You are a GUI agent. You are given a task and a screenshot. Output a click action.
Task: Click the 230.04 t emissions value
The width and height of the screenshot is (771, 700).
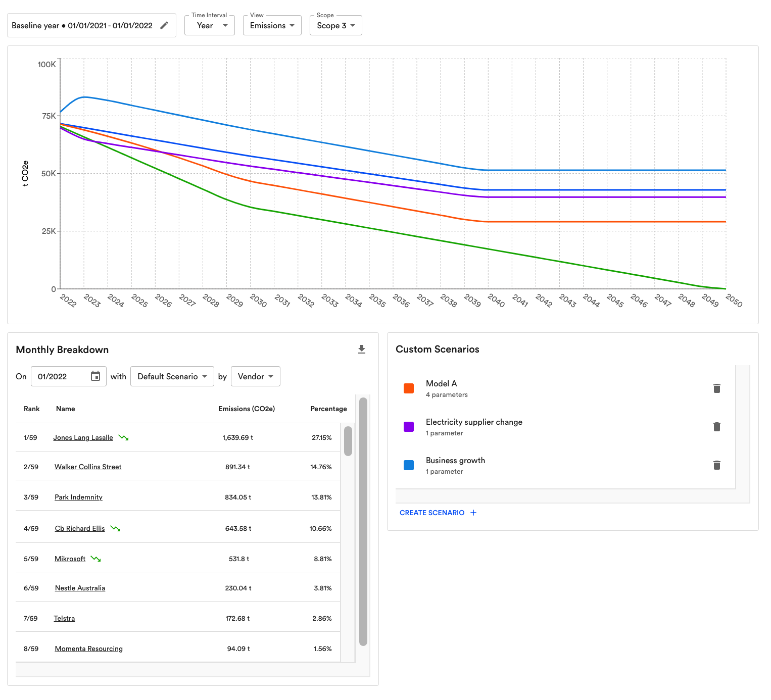coord(238,588)
